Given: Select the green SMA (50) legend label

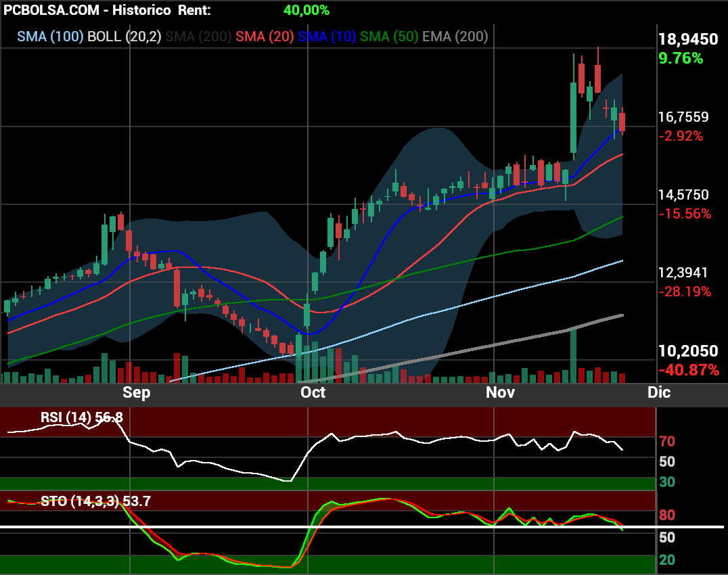Looking at the screenshot, I should 390,37.
